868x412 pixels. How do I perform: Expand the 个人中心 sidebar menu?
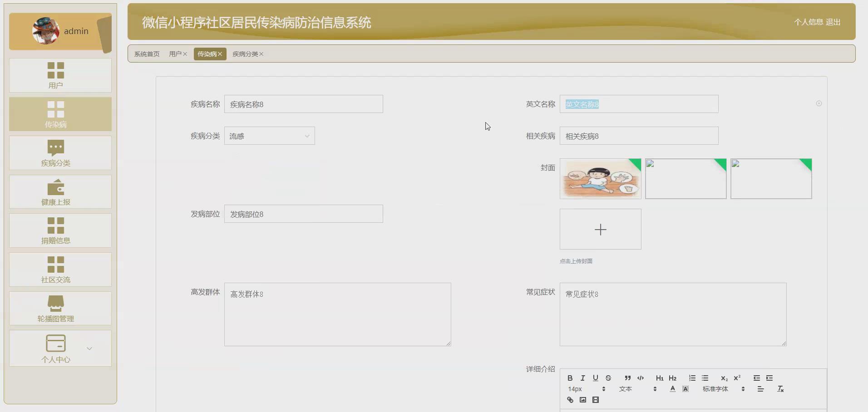pos(89,348)
